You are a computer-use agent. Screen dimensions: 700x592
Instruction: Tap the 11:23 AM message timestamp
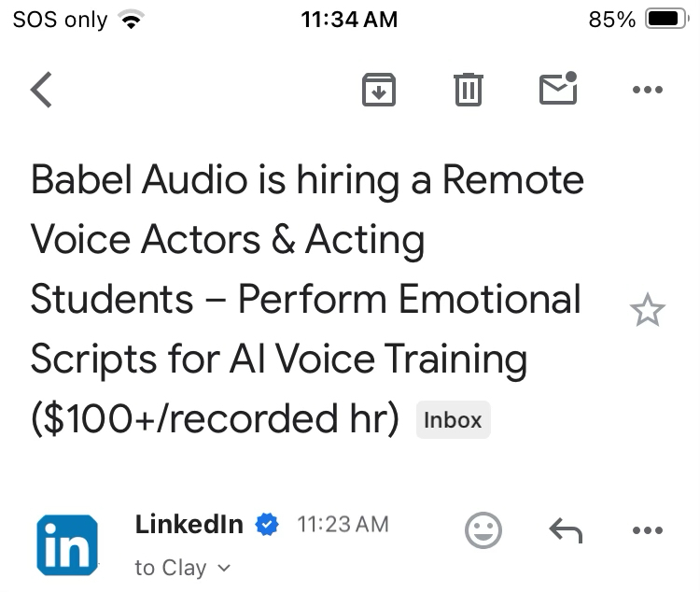pyautogui.click(x=343, y=525)
